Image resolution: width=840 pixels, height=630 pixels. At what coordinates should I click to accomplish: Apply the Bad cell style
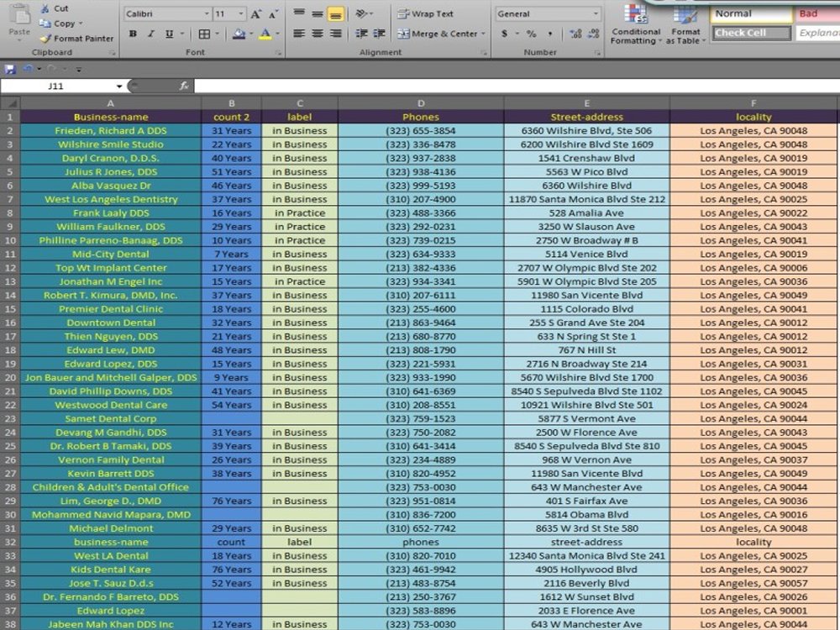(x=817, y=14)
